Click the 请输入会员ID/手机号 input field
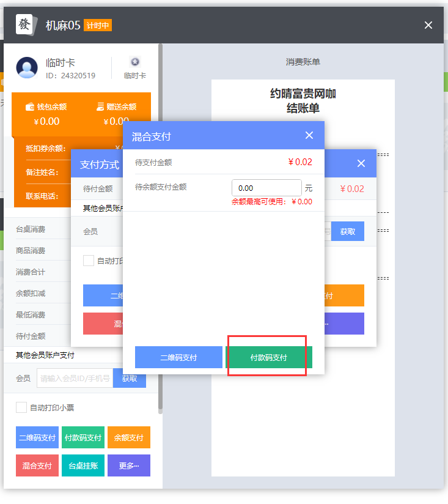Image resolution: width=448 pixels, height=504 pixels. pyautogui.click(x=75, y=378)
